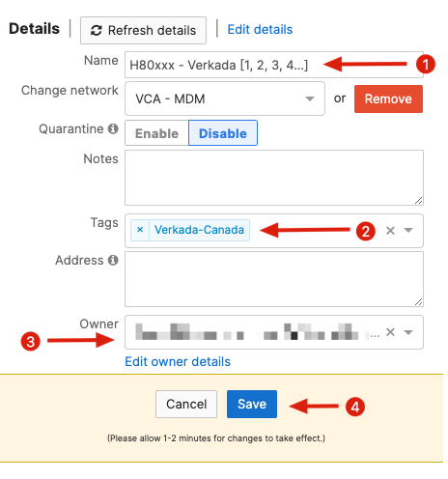The height and width of the screenshot is (479, 448).
Task: Clear all tags with the X icon
Action: [x=390, y=231]
